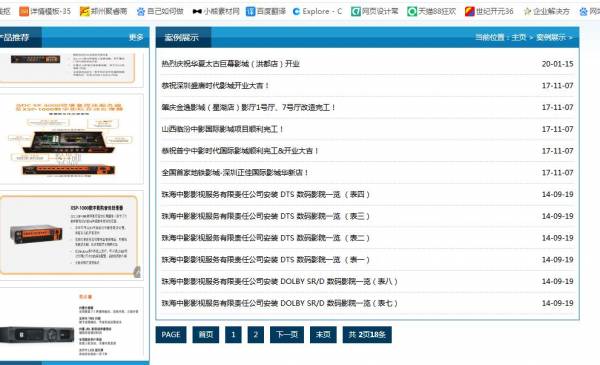Open the 世纪开元36 bookmark
The height and width of the screenshot is (365, 600).
click(x=489, y=11)
